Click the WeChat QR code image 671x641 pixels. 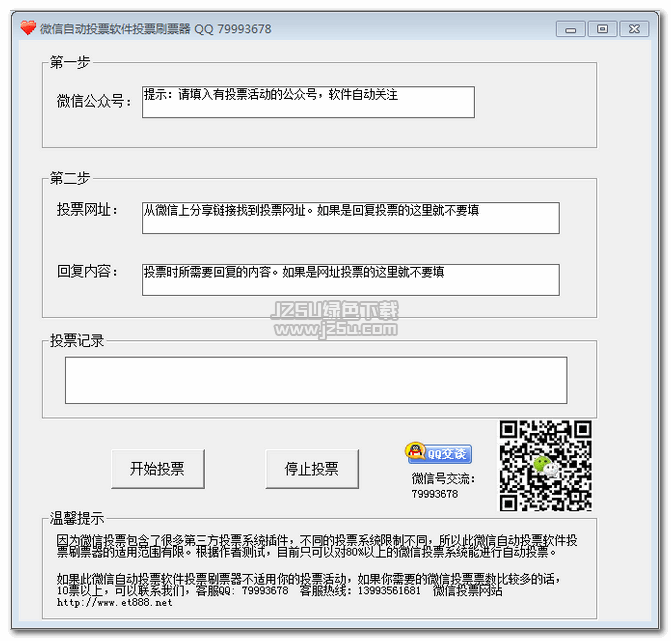coord(546,466)
